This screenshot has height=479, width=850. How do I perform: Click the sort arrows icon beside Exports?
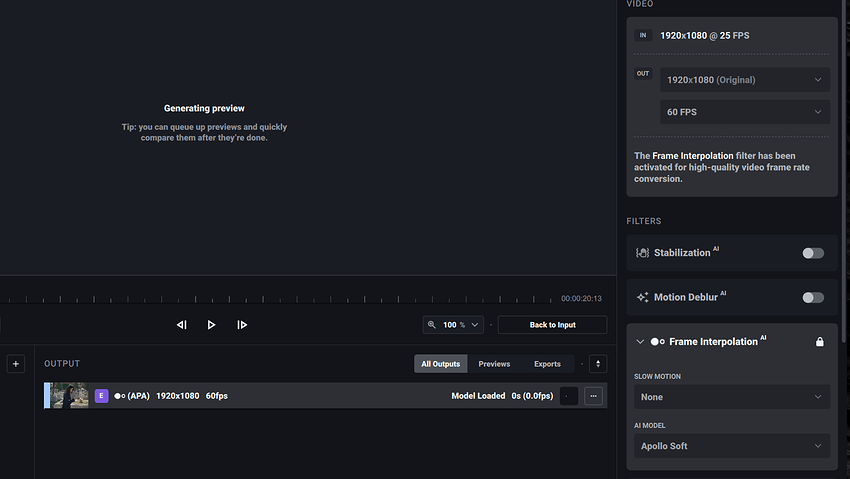click(598, 364)
